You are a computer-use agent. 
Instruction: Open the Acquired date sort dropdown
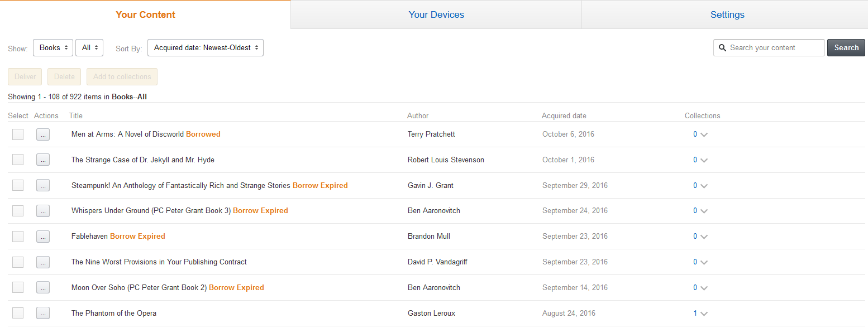tap(206, 48)
